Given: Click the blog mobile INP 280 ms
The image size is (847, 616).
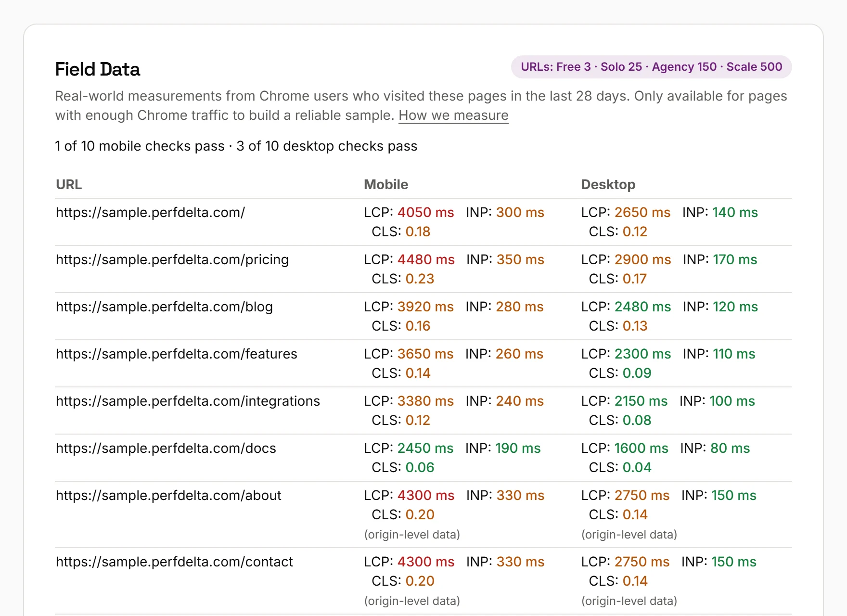Looking at the screenshot, I should coord(520,307).
